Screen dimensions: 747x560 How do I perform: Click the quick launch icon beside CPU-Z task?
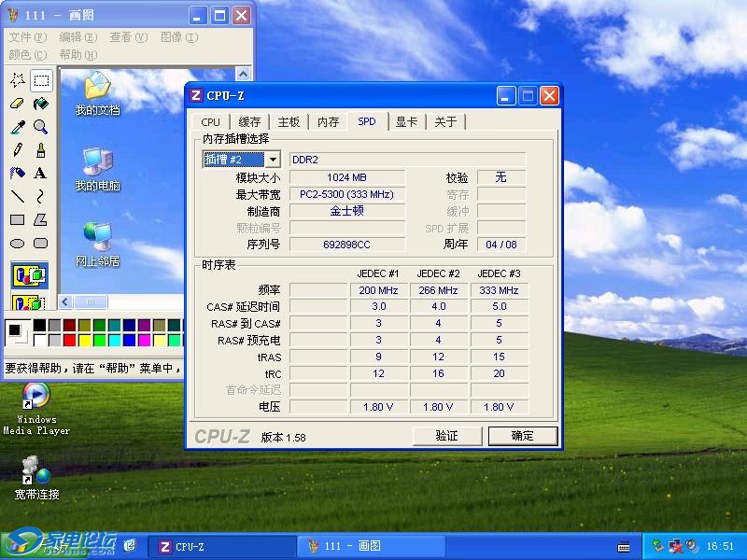click(130, 546)
